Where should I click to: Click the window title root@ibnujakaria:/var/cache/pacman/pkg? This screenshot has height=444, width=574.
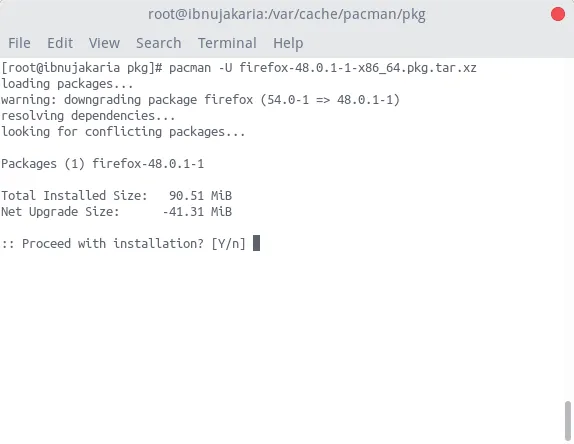point(287,15)
